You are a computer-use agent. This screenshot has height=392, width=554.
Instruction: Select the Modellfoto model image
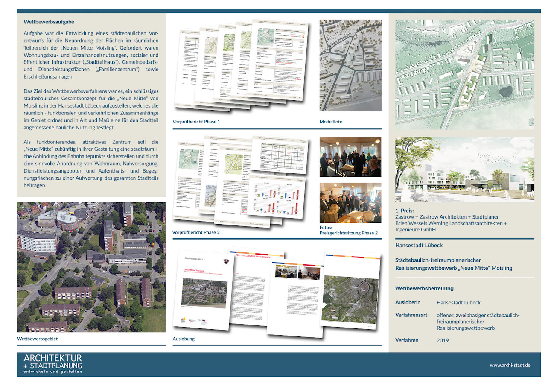(x=350, y=65)
